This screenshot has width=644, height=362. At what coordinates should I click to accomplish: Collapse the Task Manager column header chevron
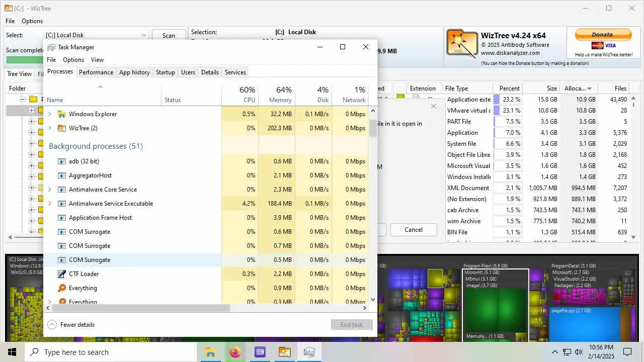(100, 87)
